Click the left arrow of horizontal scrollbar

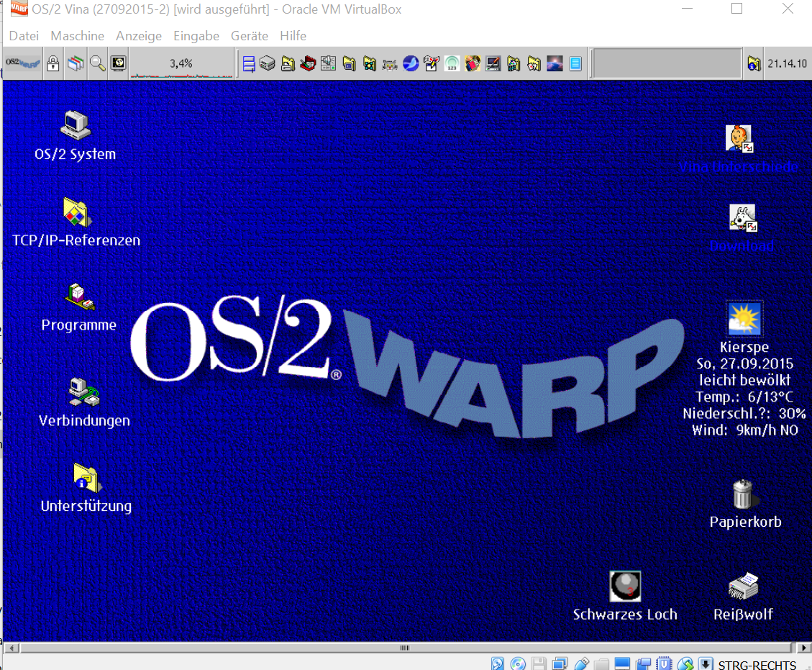12,648
